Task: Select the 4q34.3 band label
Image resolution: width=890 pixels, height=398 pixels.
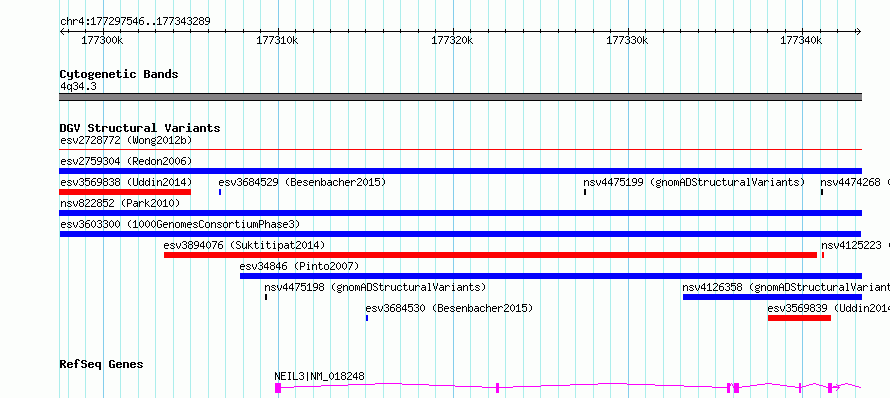Action: click(x=78, y=86)
